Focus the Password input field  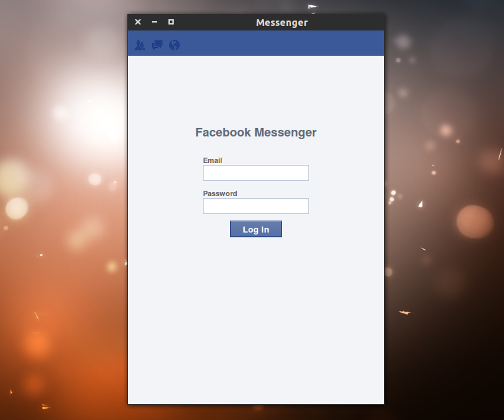(256, 206)
